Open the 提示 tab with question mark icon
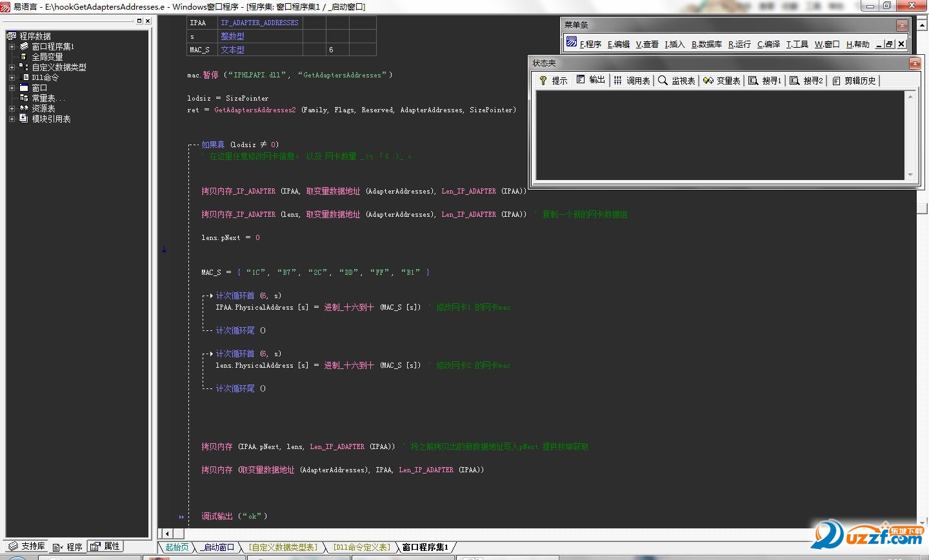The width and height of the screenshot is (929, 560). 554,81
